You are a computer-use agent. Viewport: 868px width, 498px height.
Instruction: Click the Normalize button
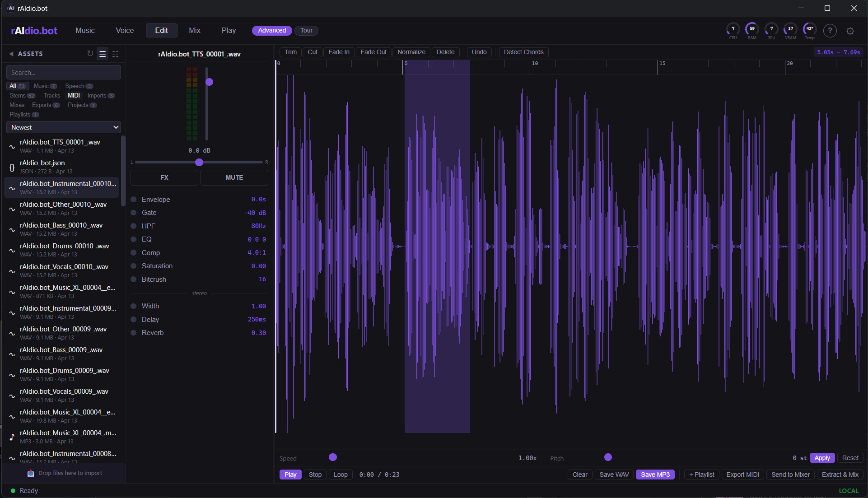(411, 52)
